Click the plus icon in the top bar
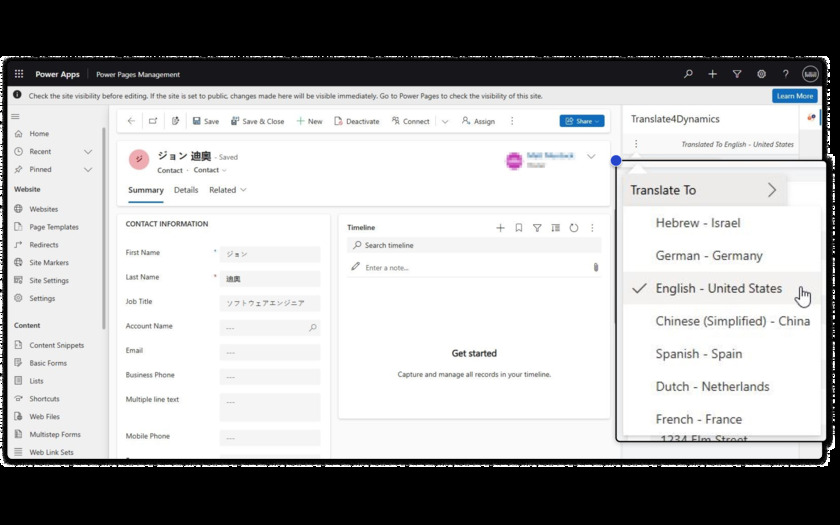 coord(712,74)
